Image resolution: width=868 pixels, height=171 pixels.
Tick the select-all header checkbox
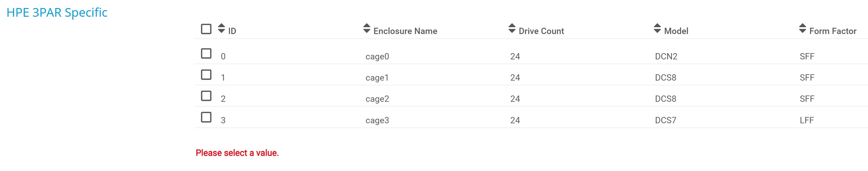pyautogui.click(x=206, y=29)
